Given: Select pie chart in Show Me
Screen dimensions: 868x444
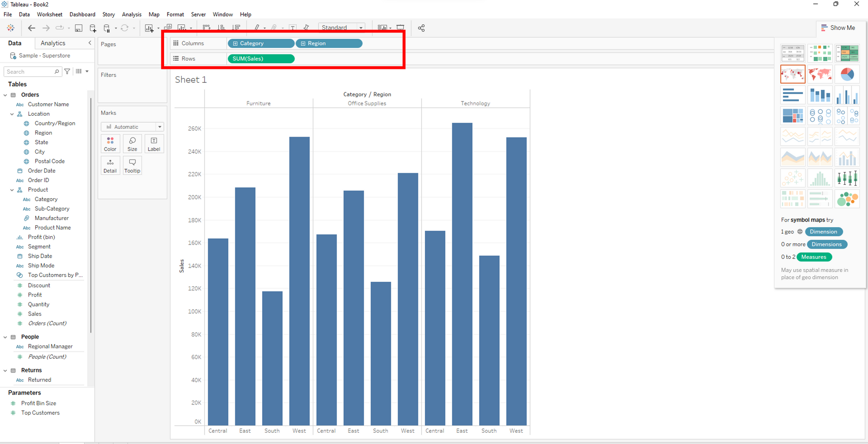Looking at the screenshot, I should 847,74.
